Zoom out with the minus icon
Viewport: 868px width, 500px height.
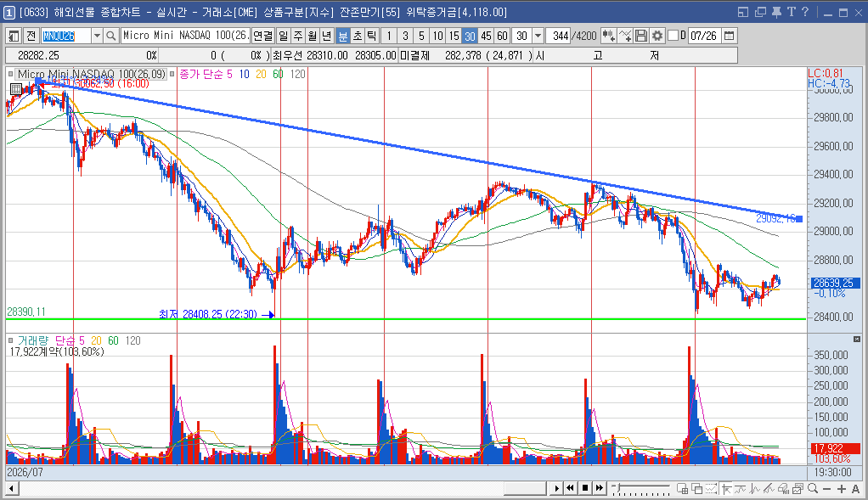827,489
